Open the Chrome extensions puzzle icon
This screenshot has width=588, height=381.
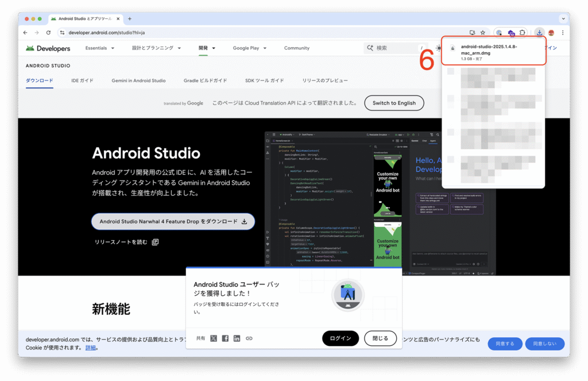523,33
